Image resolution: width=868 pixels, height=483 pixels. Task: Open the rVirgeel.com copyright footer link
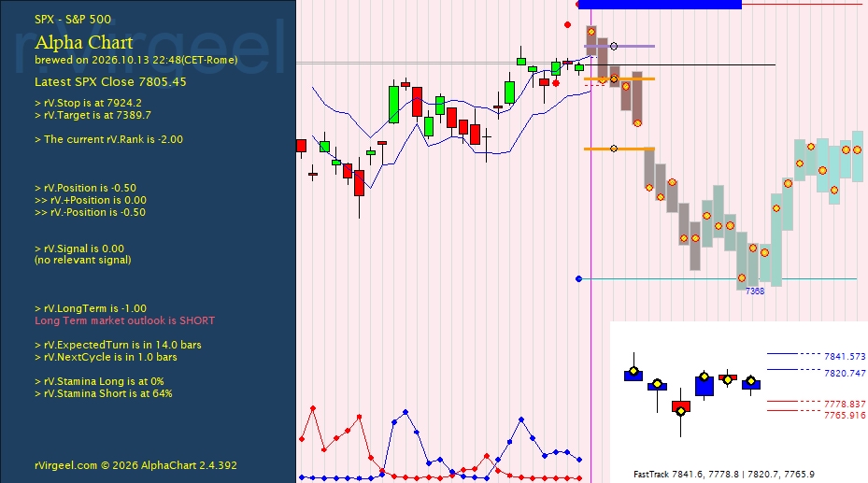[135, 466]
